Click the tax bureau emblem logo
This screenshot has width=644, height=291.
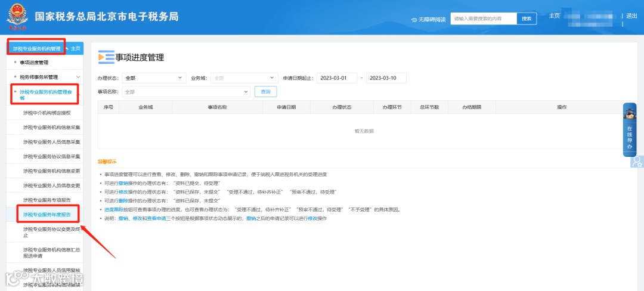pos(17,18)
